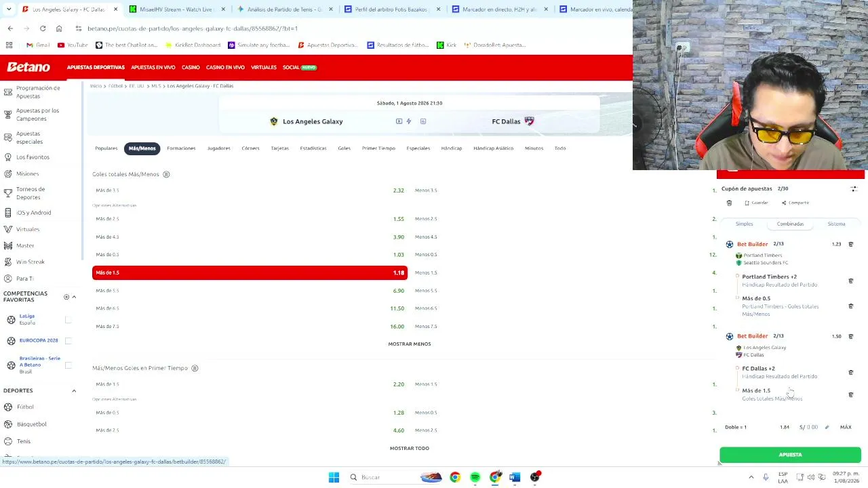Open bet slip settings sliders icon
The image size is (868, 488).
coord(854,189)
